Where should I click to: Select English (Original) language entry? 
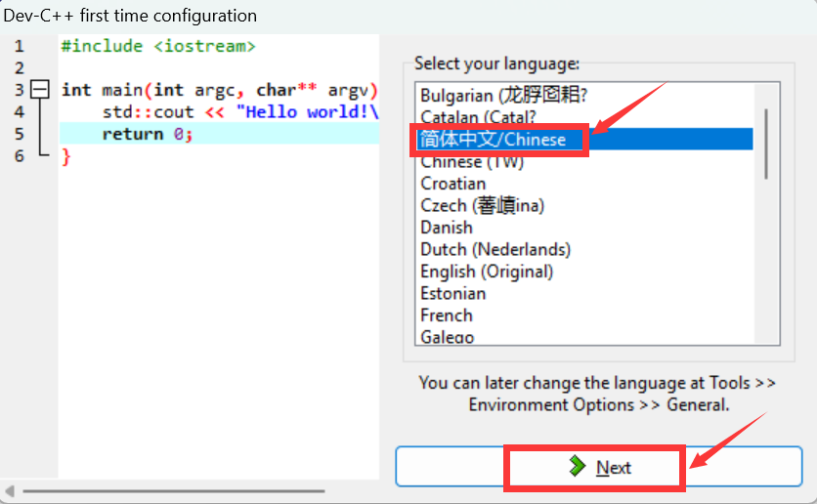click(x=584, y=271)
